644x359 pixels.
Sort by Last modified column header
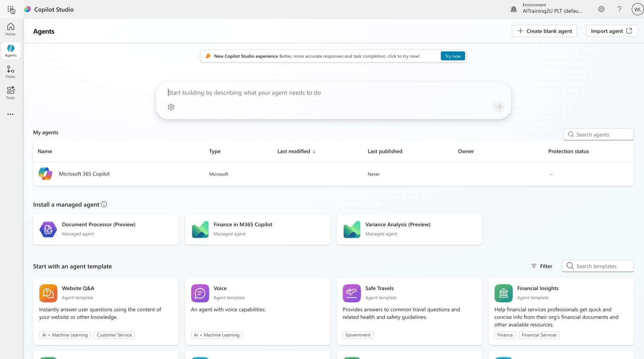pos(297,151)
